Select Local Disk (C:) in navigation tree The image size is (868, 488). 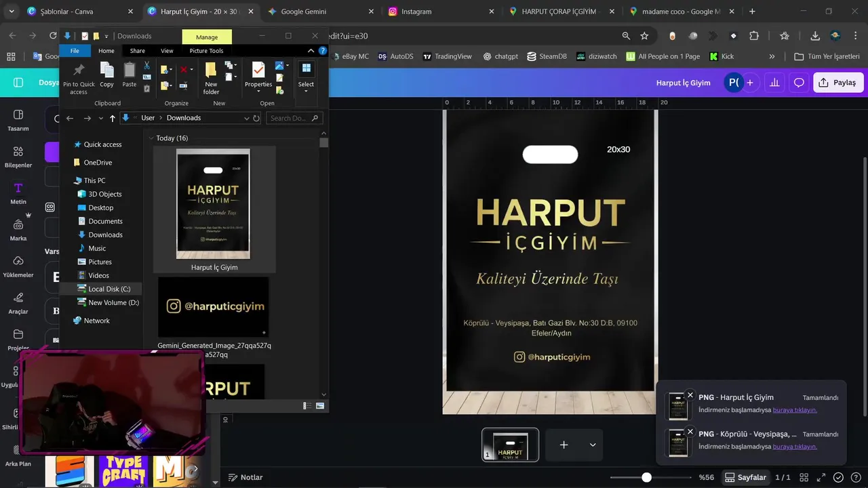109,289
